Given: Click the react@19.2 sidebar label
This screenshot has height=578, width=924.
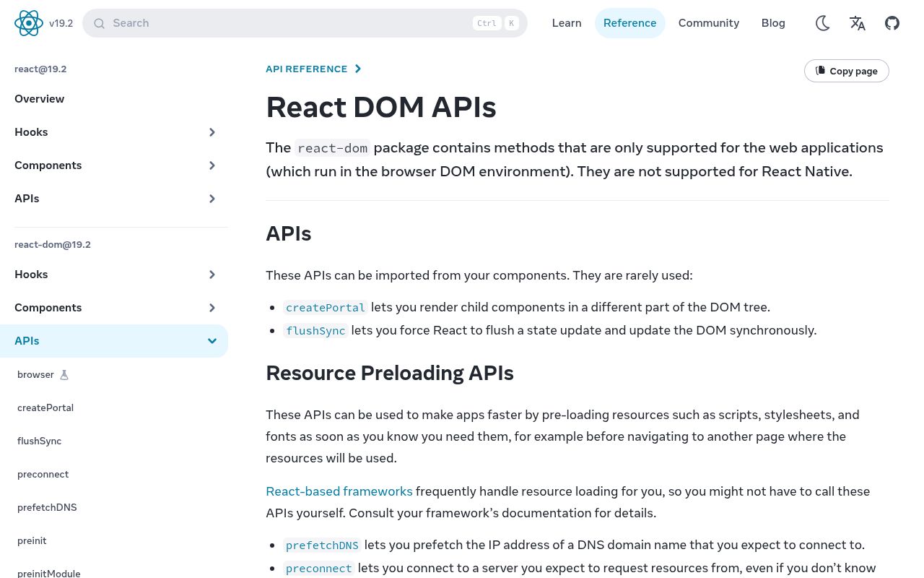Looking at the screenshot, I should (x=40, y=69).
